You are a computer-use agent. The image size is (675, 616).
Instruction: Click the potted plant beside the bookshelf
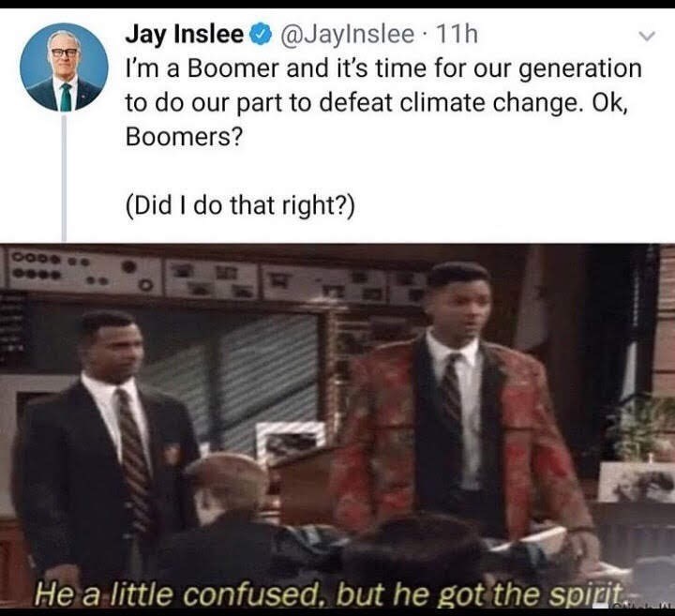639,427
